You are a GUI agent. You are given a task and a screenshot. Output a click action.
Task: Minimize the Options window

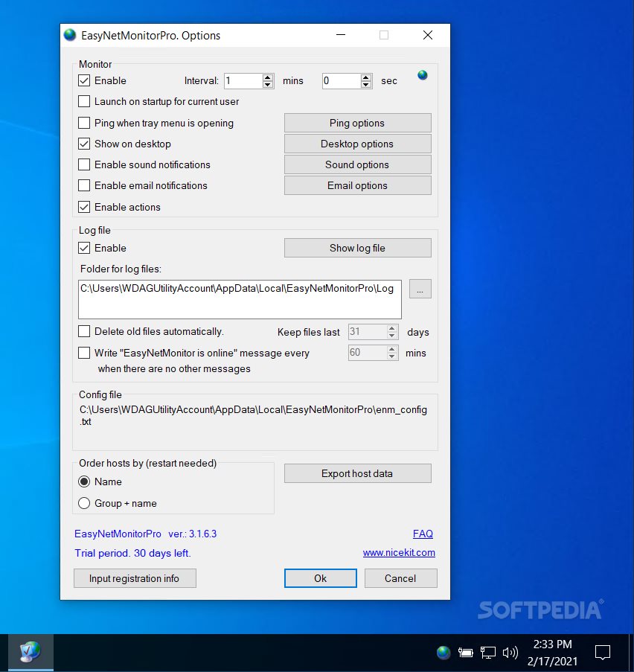pyautogui.click(x=341, y=35)
